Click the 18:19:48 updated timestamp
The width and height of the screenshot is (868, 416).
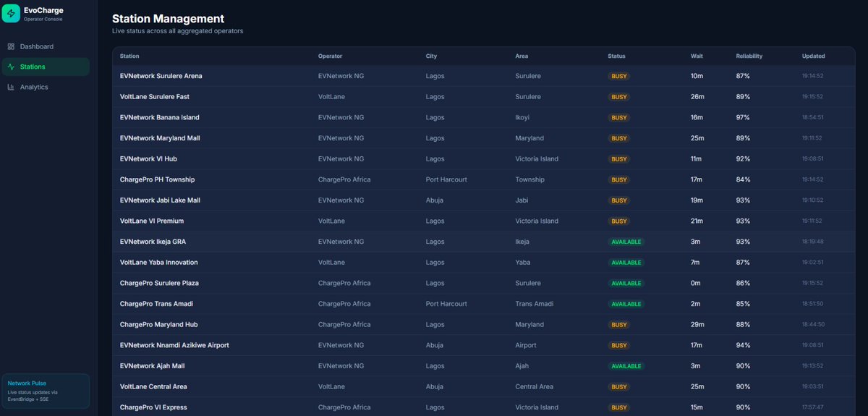click(812, 242)
